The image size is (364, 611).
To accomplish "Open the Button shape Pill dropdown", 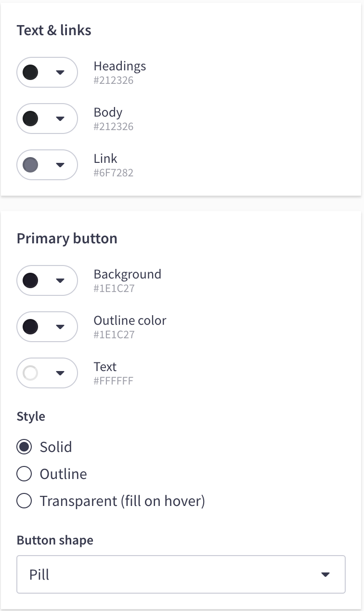I will (181, 574).
